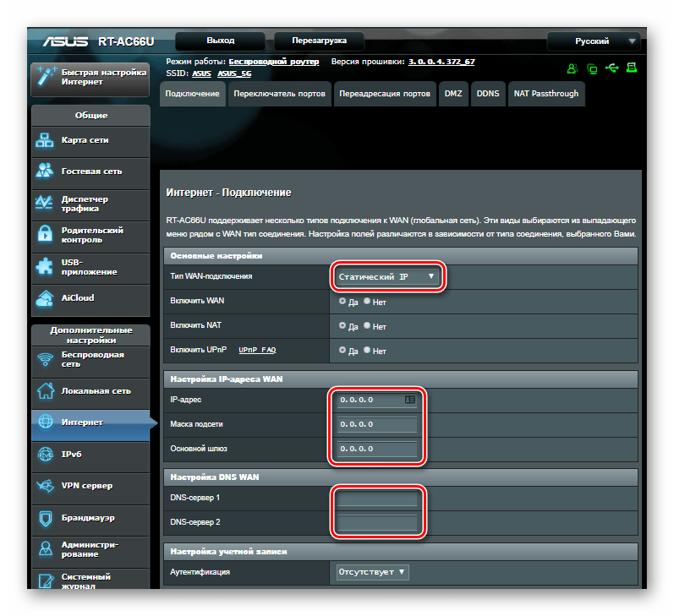Click the green user status icon

tap(573, 68)
